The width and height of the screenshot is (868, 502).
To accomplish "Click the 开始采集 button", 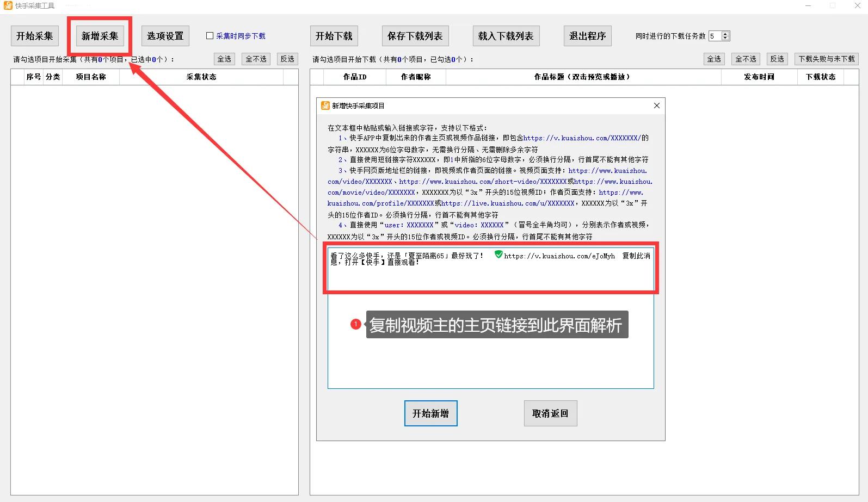I will click(x=35, y=36).
